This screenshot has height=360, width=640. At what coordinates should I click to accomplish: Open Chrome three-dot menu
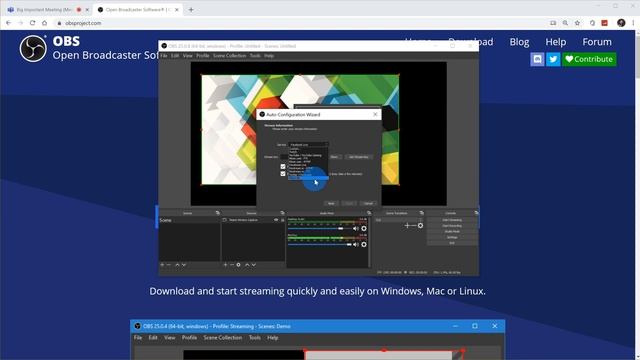pos(633,23)
